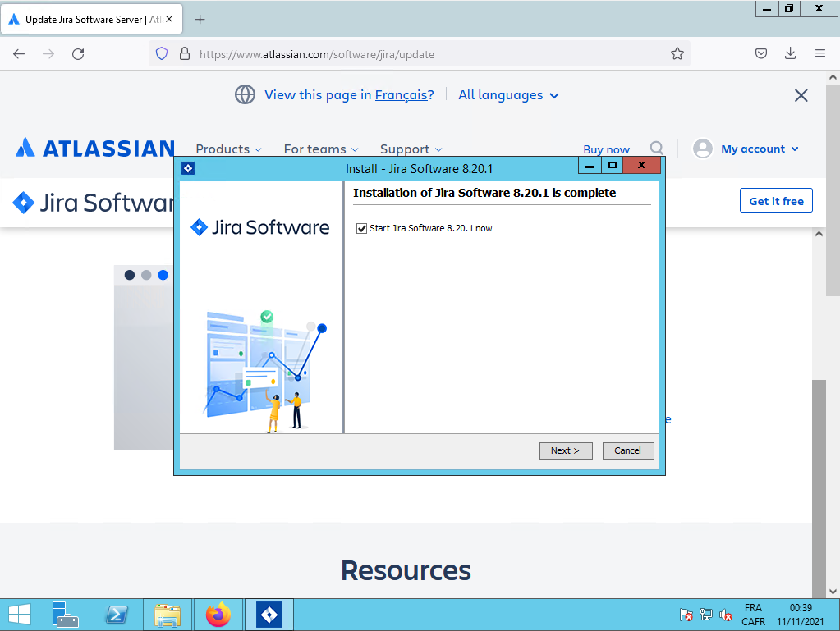The width and height of the screenshot is (840, 631).
Task: Click the muted volume tray icon
Action: point(726,615)
